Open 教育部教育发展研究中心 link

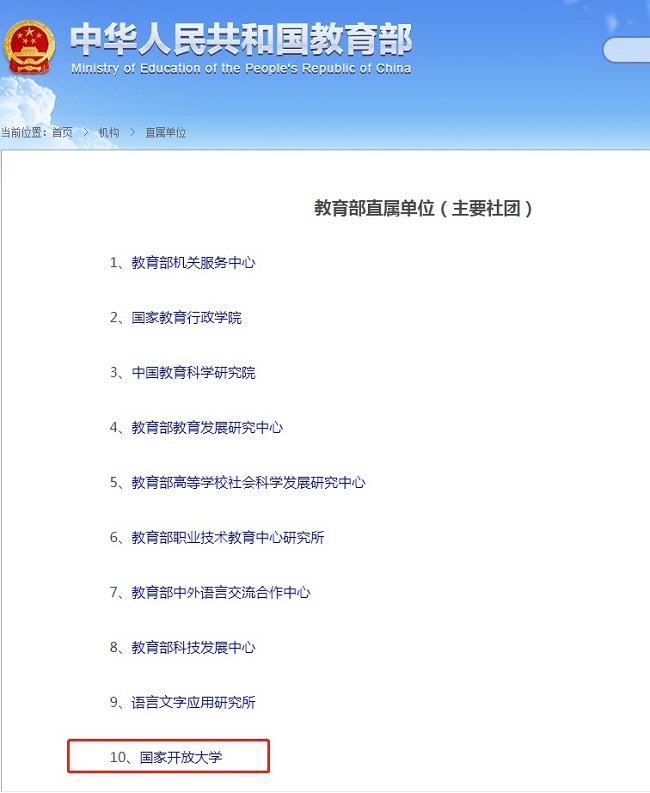207,428
